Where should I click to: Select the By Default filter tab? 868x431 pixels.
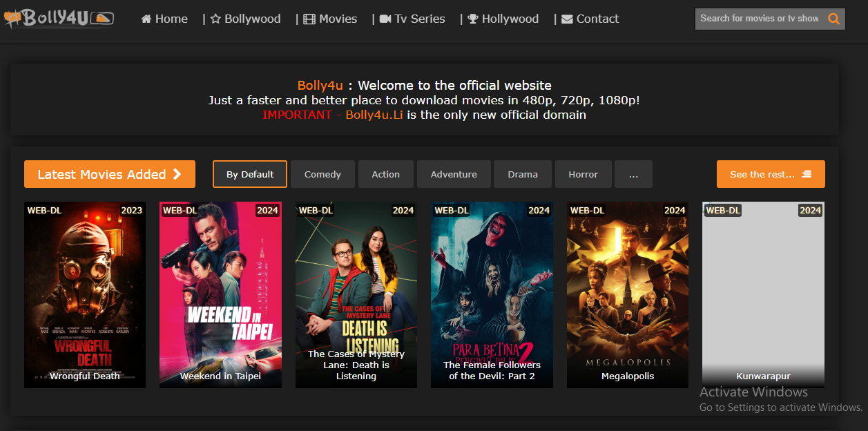click(250, 174)
